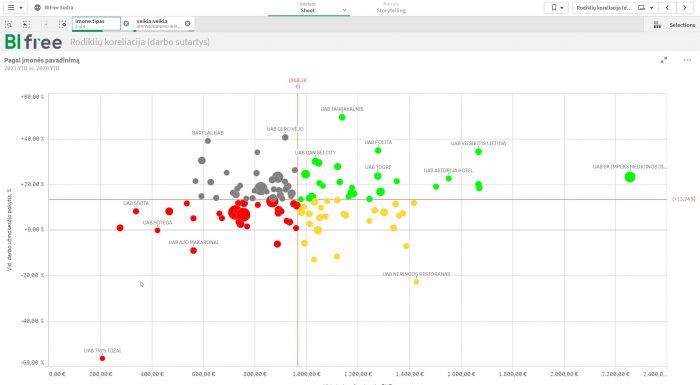Image resolution: width=700 pixels, height=385 pixels.
Task: Switch to the Analyze Sheet tab
Action: click(x=307, y=8)
